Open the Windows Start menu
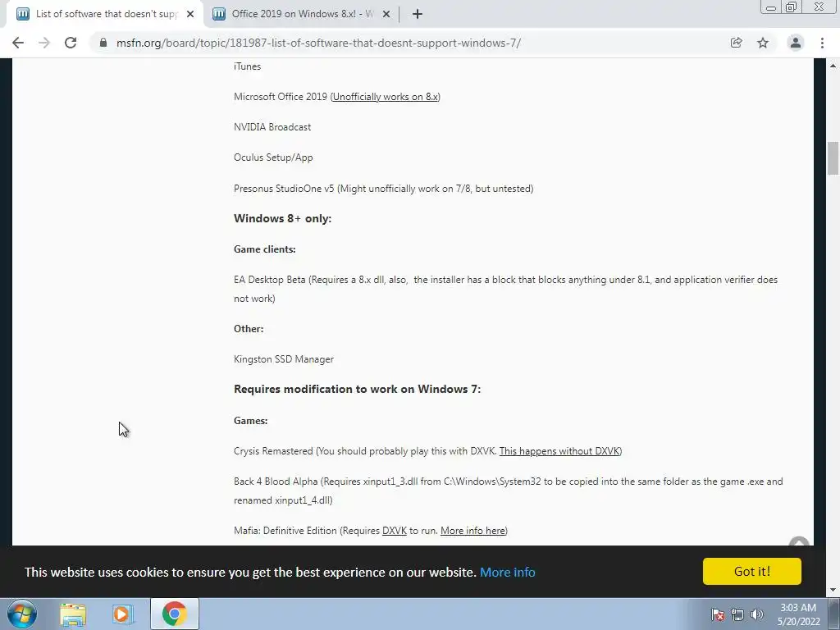Viewport: 840px width, 630px height. pos(22,614)
